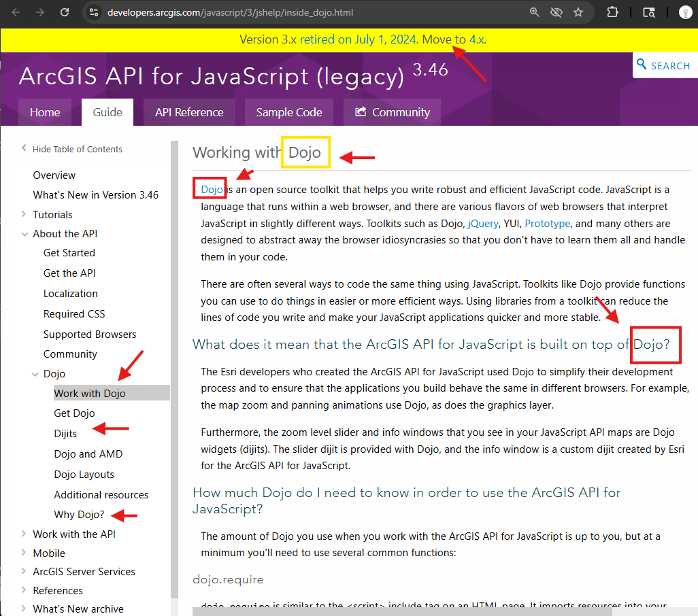Follow the Prototype link in paragraph

(547, 223)
